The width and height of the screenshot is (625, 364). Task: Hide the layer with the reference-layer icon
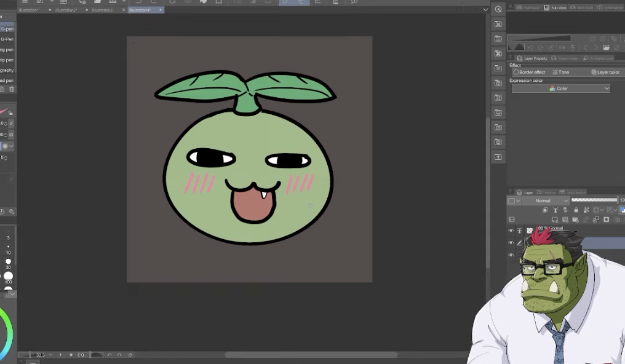(511, 231)
